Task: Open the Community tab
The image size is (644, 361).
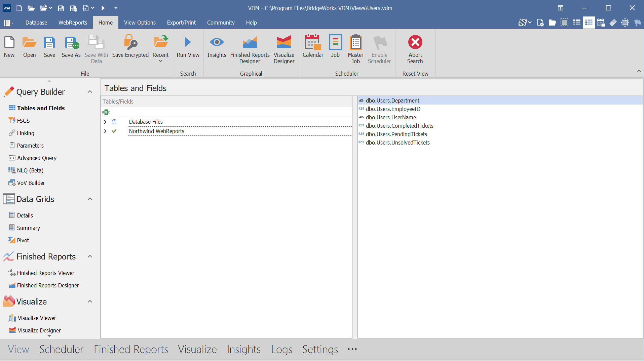Action: 221,23
